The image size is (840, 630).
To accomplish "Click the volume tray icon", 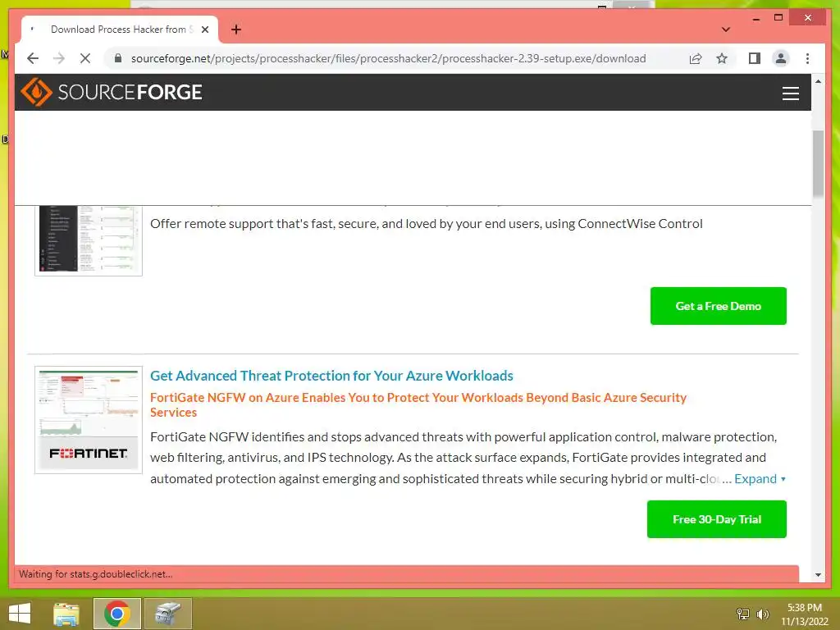I will (x=762, y=614).
